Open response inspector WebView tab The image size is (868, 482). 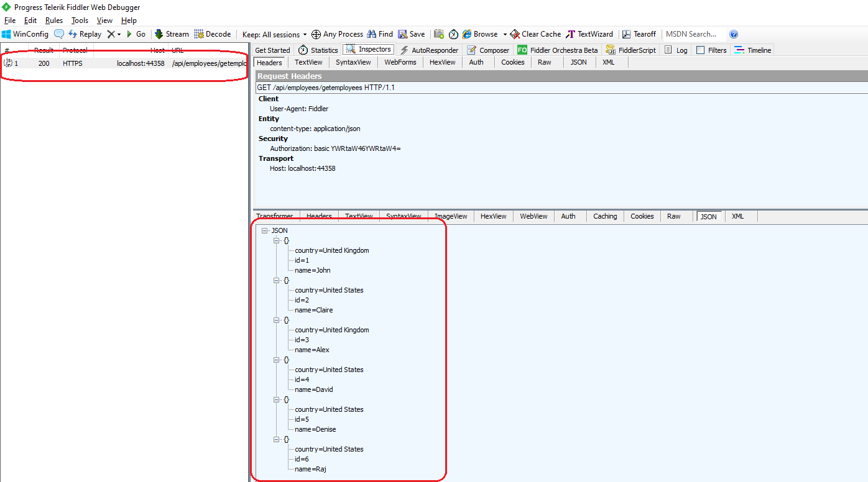(x=533, y=216)
